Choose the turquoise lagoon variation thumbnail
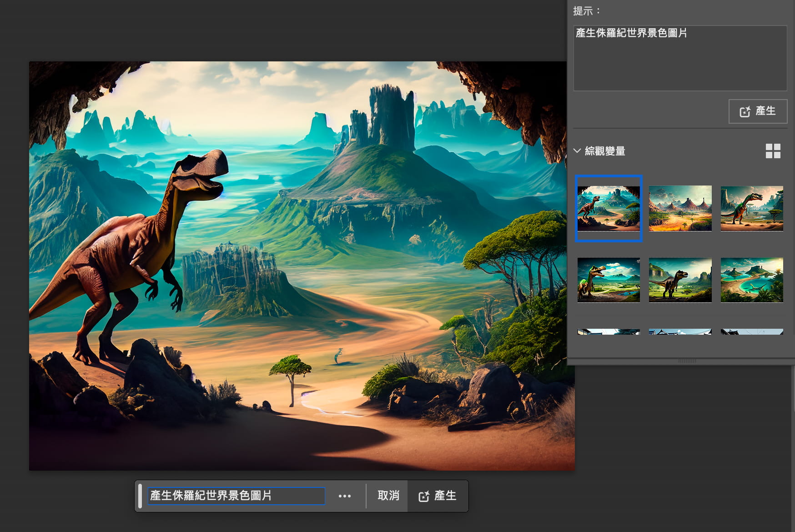795x532 pixels. click(x=752, y=280)
